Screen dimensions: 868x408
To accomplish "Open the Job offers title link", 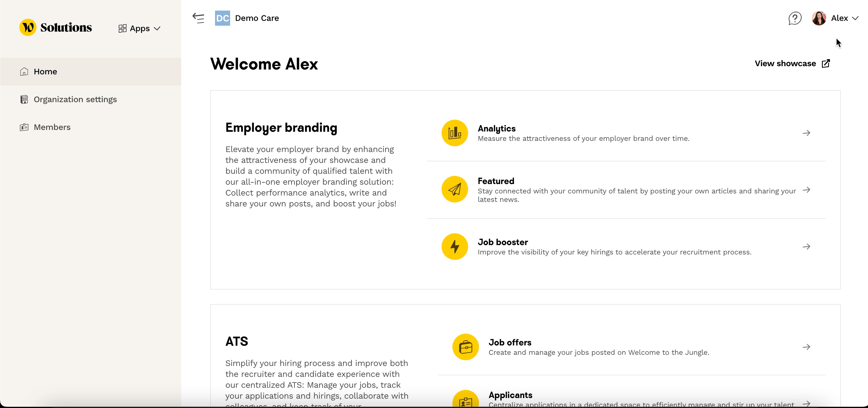I will pos(510,342).
